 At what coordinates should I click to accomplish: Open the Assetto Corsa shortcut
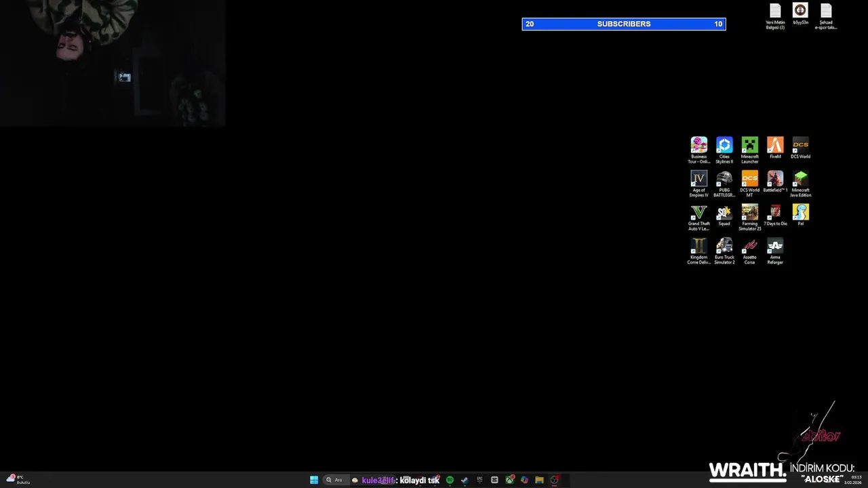tap(749, 251)
